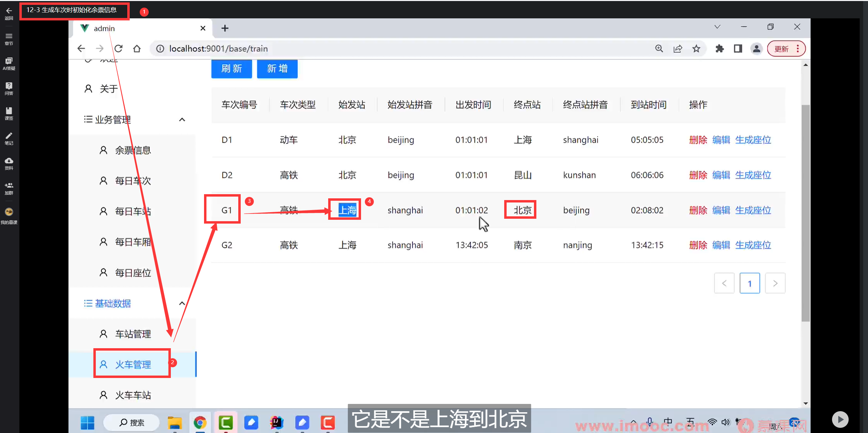Screen dimensions: 868x433
Task: Collapse the 基础数据 menu group
Action: (x=182, y=304)
